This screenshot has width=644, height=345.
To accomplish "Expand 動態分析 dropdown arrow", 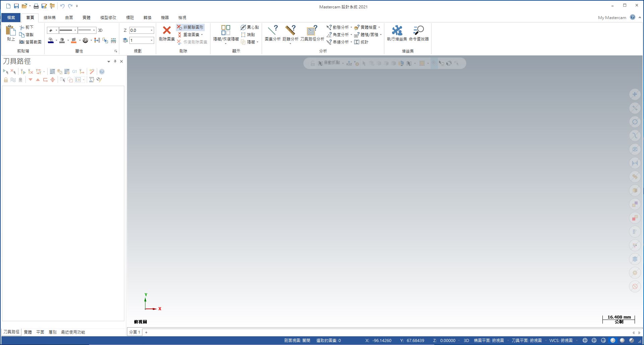I will (x=351, y=27).
